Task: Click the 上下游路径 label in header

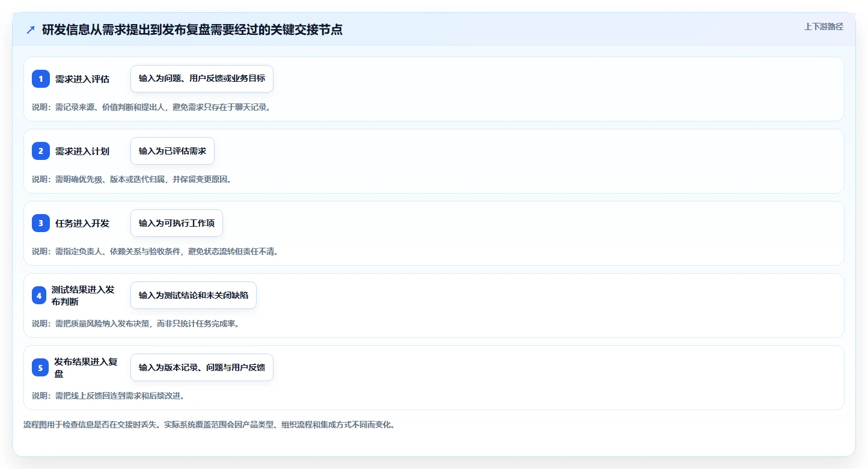Action: [x=824, y=26]
